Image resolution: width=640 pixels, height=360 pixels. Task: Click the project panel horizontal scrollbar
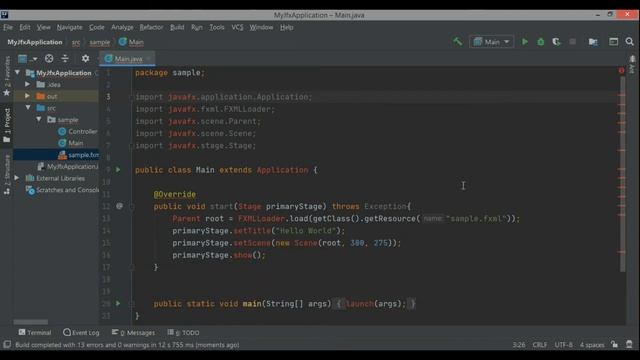tap(31, 322)
